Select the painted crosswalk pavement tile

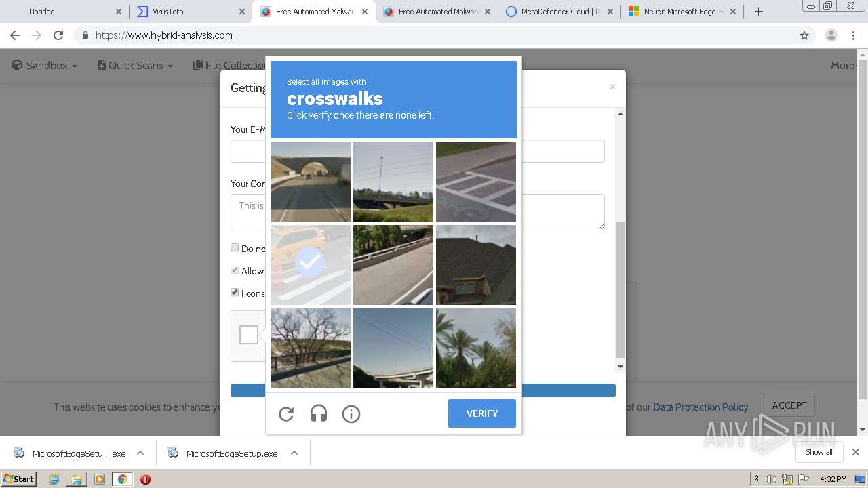point(476,182)
